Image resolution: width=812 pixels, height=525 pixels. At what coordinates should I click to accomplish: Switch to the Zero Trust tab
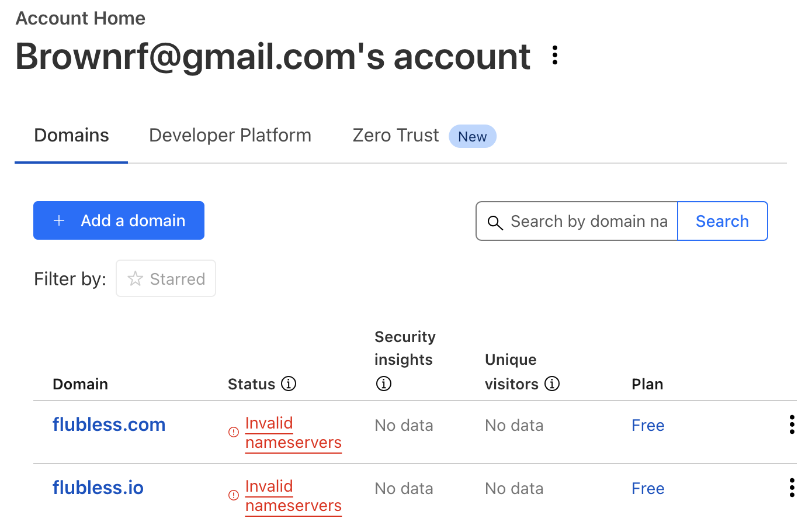pos(425,136)
